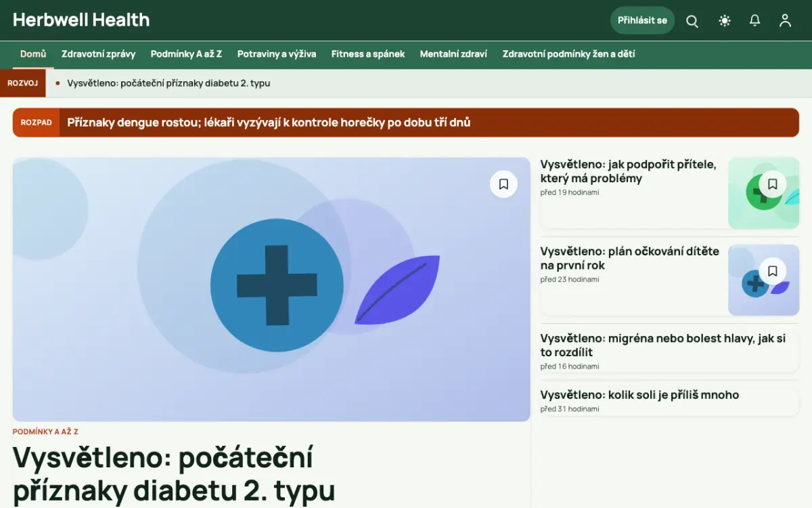Open 'kolik soli je příliš mnoho' article

coord(639,395)
